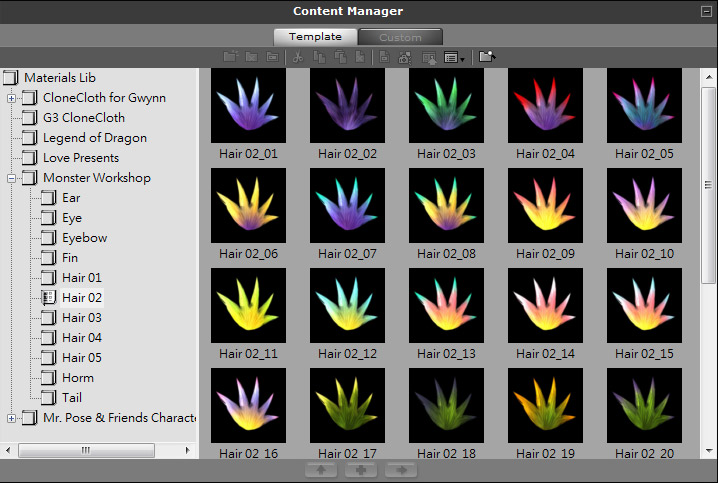Open the Hair 03 folder in tree
Viewport: 718px width, 483px height.
(x=81, y=317)
